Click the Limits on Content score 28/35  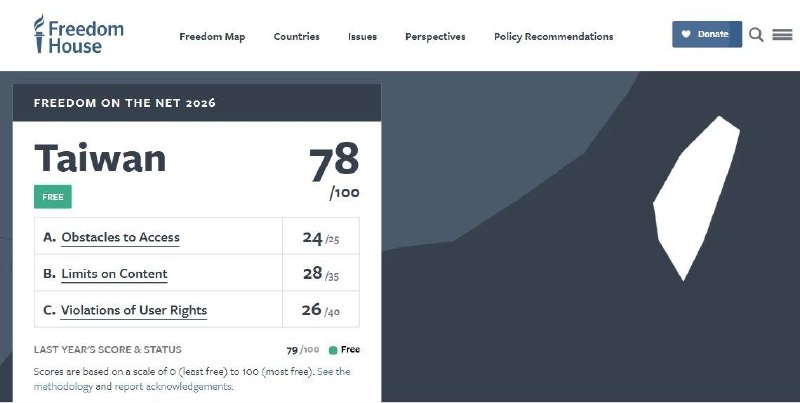coord(320,274)
